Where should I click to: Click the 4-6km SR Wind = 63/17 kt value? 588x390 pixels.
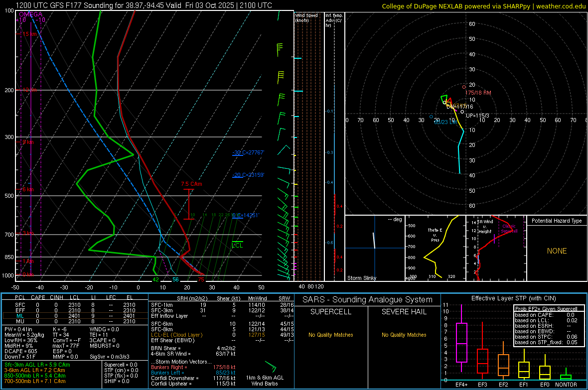coord(193,354)
